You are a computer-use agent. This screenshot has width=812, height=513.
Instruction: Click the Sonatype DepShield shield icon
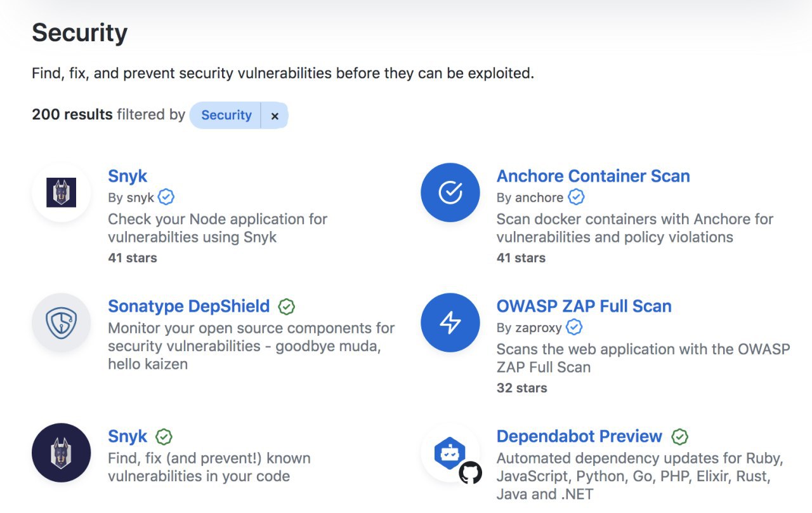coord(62,323)
